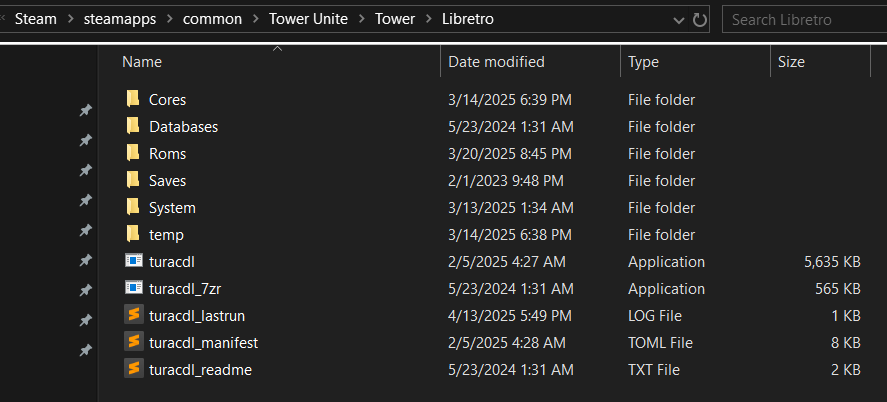The image size is (887, 402).
Task: Expand the chevron after steamapps in path
Action: [169, 19]
